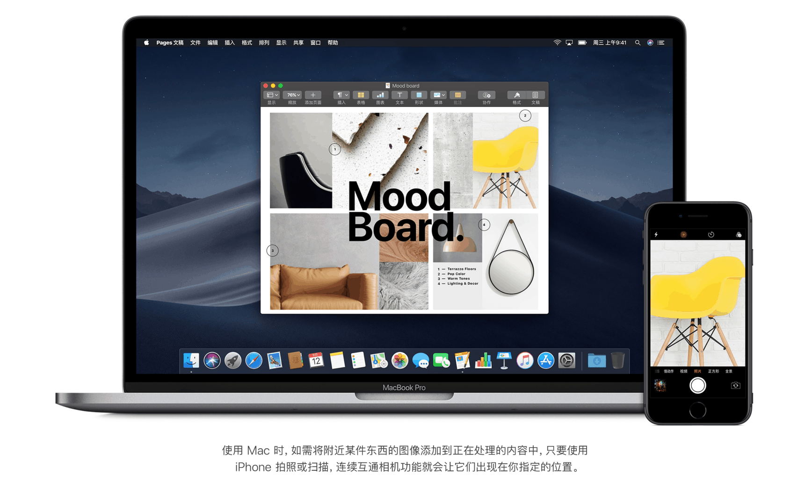Tap the filters icon on iPhone camera
The image size is (812, 504).
[739, 235]
